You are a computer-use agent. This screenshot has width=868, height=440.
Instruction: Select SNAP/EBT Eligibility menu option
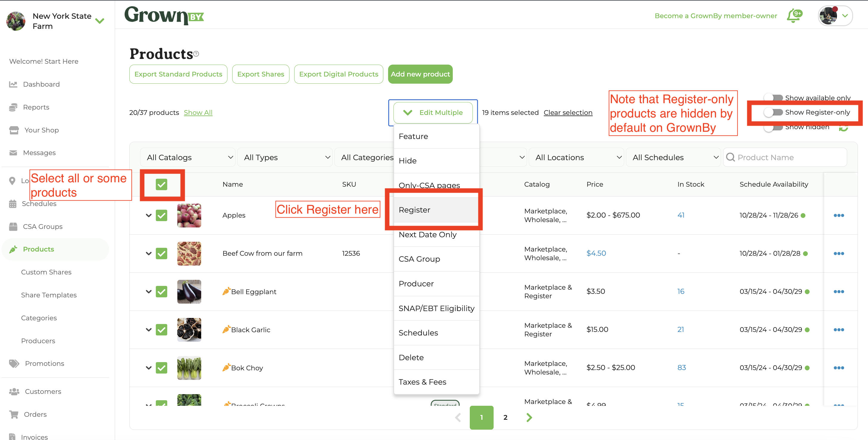pos(436,308)
